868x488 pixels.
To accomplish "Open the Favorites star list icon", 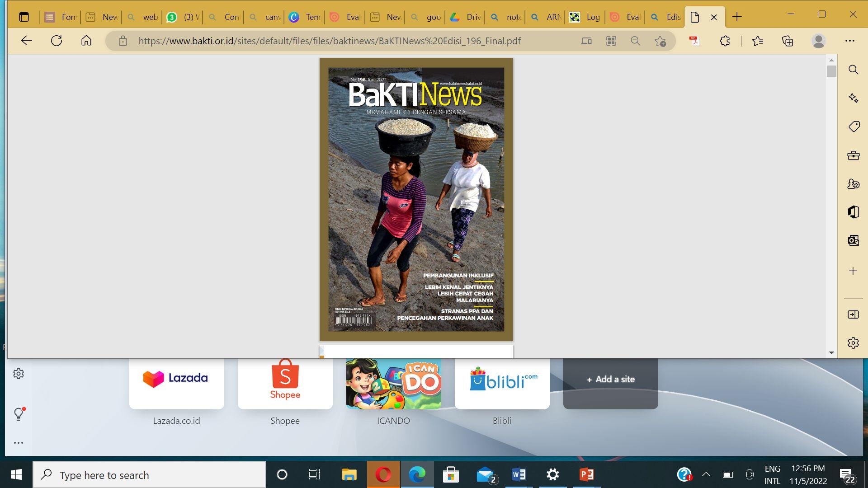I will (758, 41).
